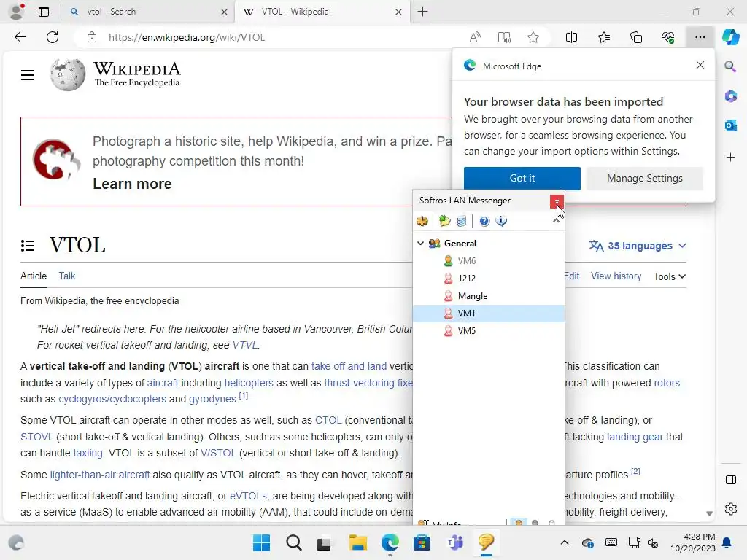Screen dimensions: 747x560
Task: Open the Softros message history notebook icon
Action: (462, 221)
